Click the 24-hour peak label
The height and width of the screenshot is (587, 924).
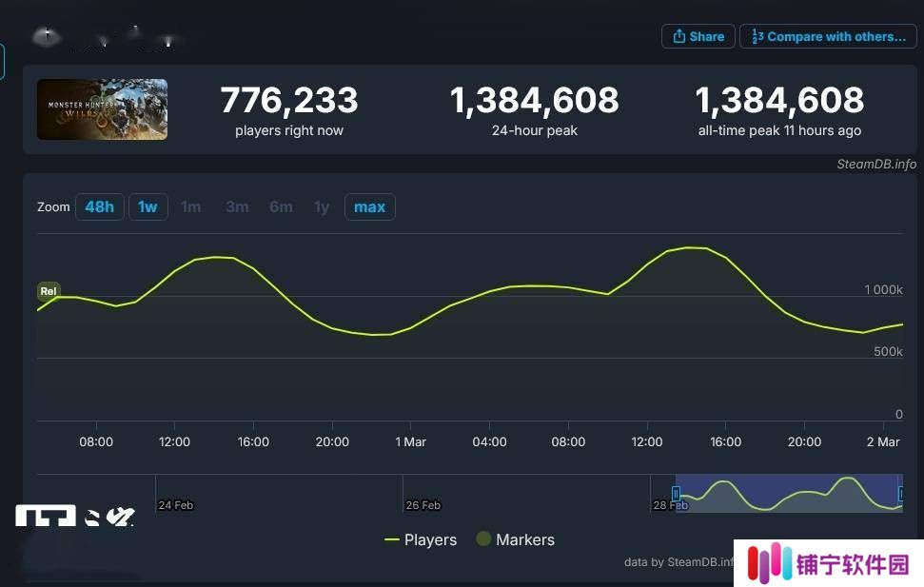[535, 131]
